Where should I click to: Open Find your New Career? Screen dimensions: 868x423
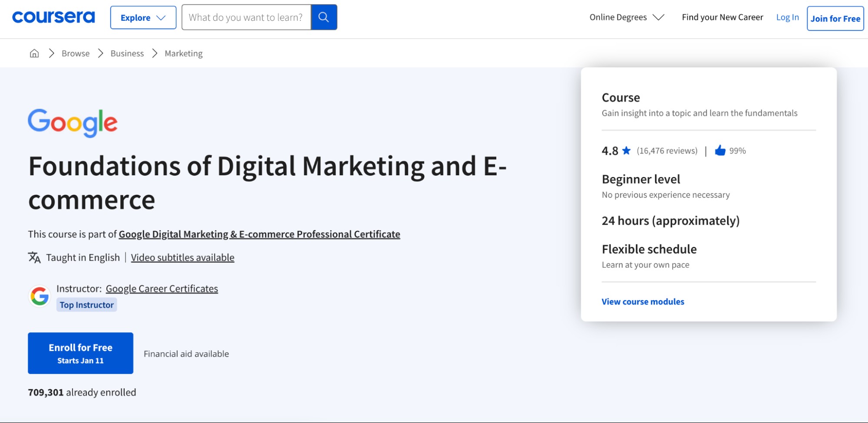click(722, 17)
